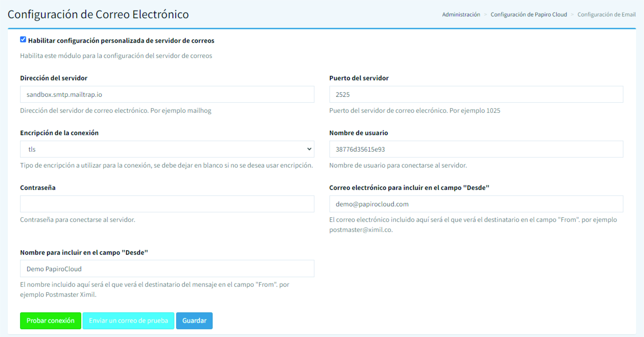Screen dimensions: 644x337
Task: Focus the Nombre "Desde" input field
Action: tap(167, 268)
